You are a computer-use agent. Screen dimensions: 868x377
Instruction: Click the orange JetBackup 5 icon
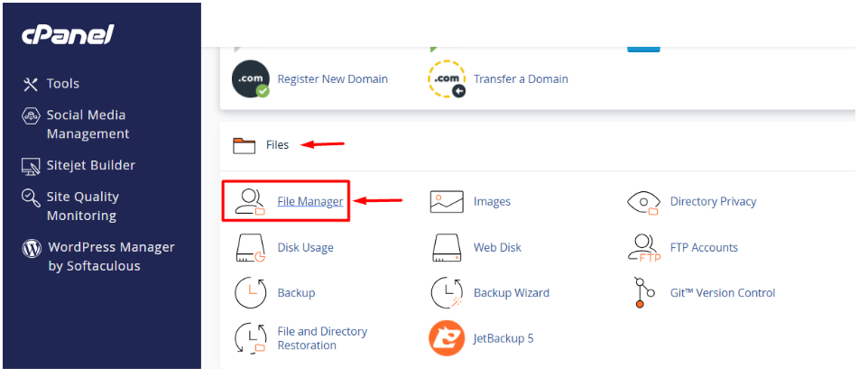(447, 338)
